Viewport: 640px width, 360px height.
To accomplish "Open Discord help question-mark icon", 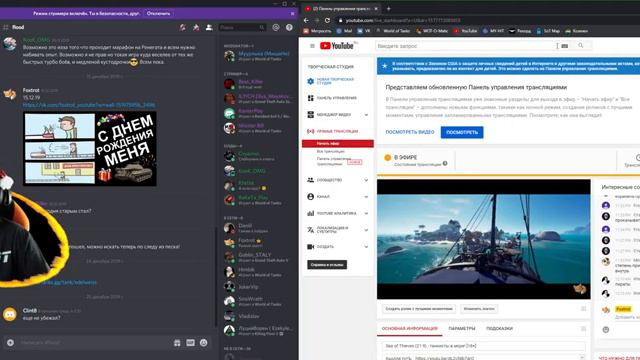I will (x=289, y=27).
